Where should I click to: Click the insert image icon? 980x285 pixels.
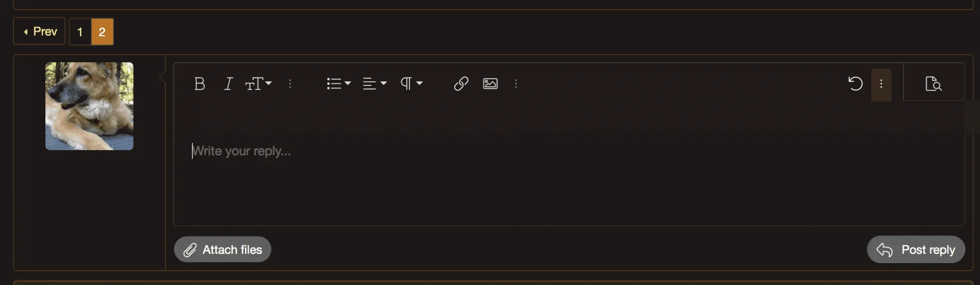[490, 84]
